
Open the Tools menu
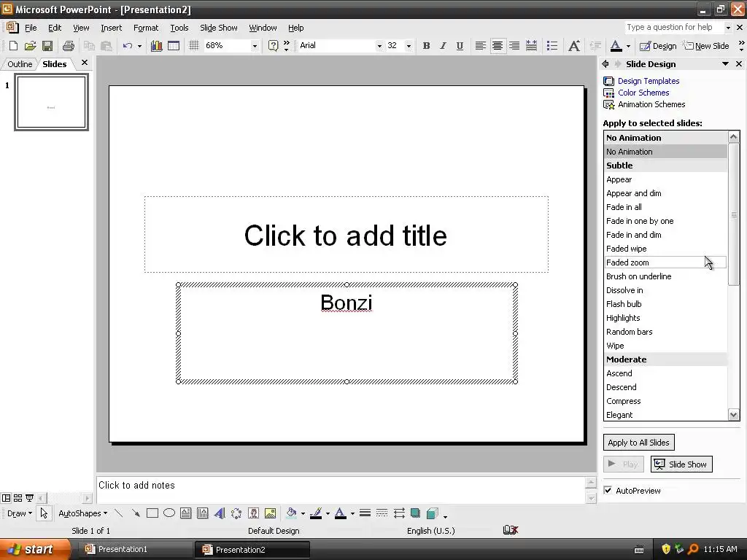click(179, 28)
